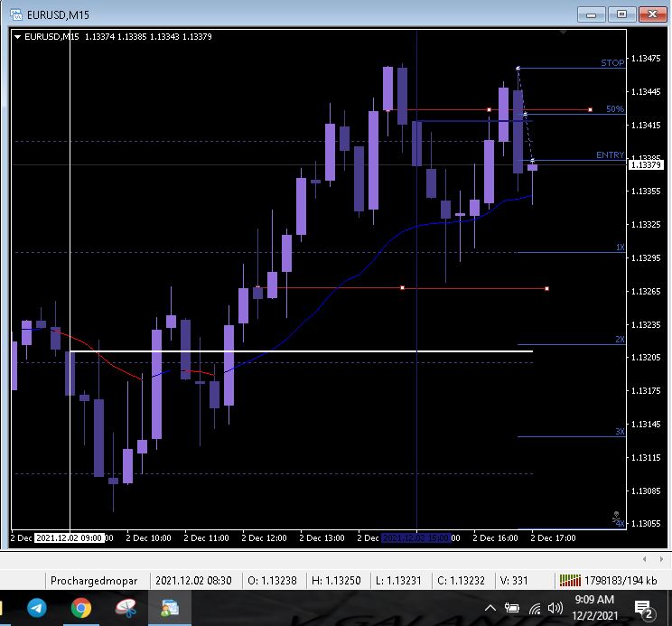Select the 3X target level label

620,432
